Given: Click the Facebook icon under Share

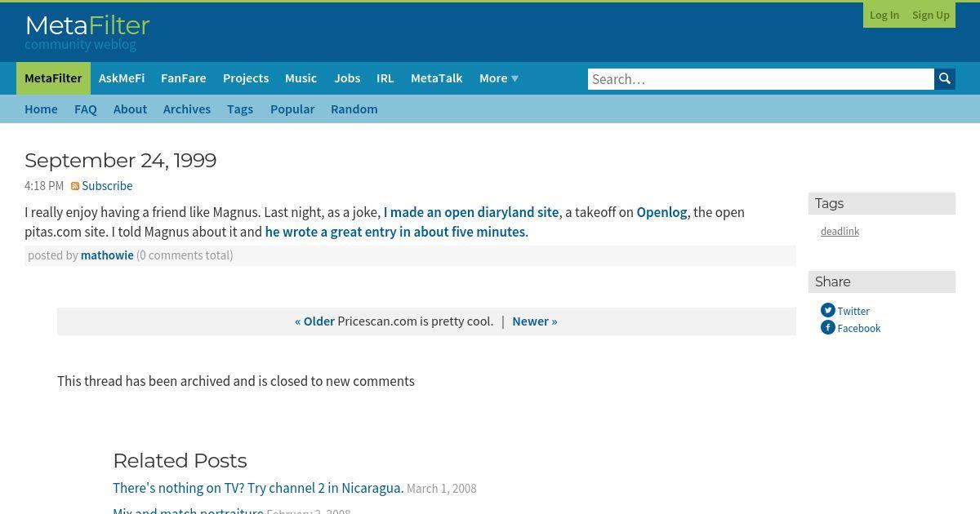Looking at the screenshot, I should [827, 327].
